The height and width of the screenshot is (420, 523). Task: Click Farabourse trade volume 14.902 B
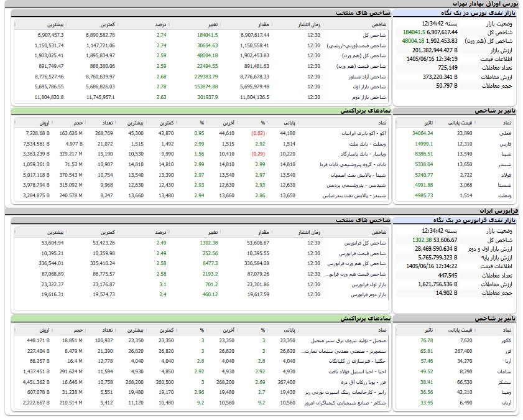click(447, 293)
